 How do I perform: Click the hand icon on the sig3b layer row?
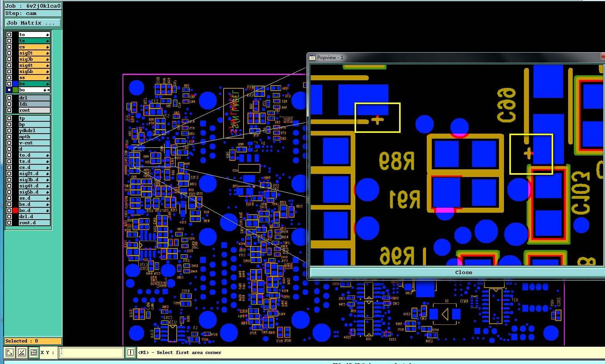pyautogui.click(x=48, y=59)
